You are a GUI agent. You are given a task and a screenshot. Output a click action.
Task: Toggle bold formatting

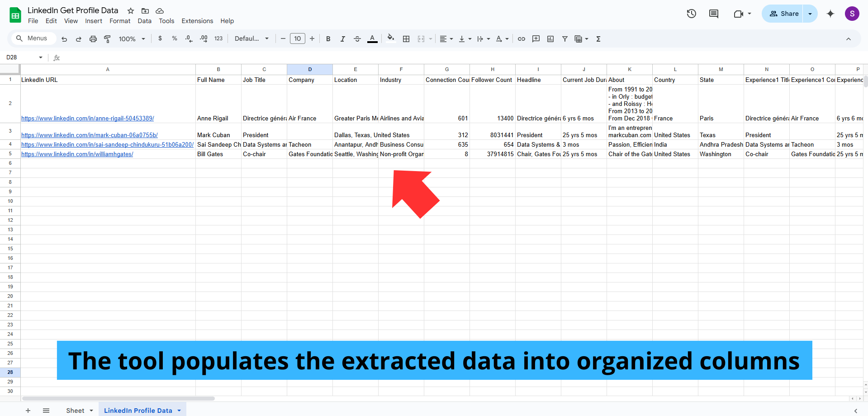tap(328, 39)
